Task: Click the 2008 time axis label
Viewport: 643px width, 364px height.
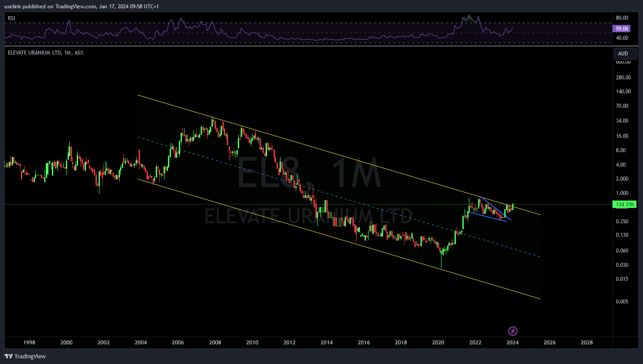Action: click(215, 343)
